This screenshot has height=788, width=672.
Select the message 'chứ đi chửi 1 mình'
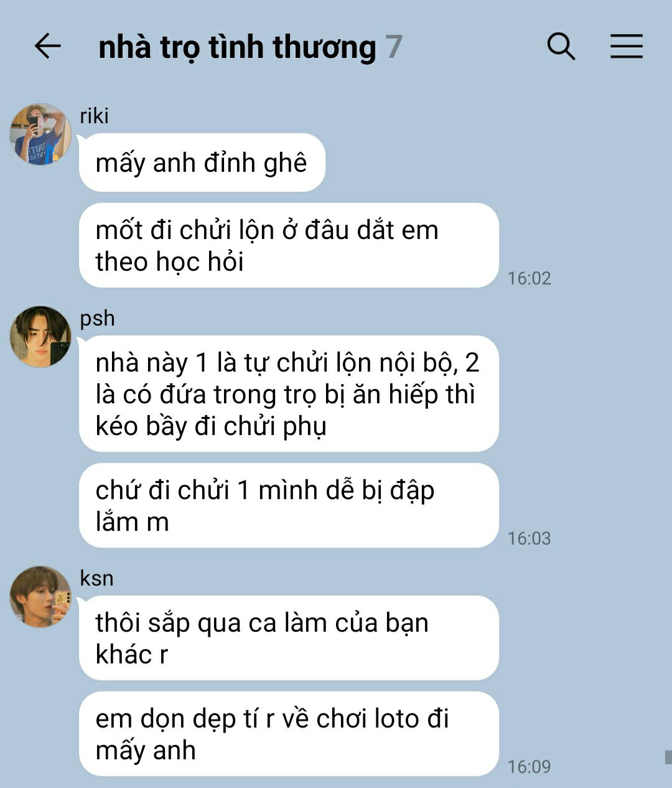point(289,505)
